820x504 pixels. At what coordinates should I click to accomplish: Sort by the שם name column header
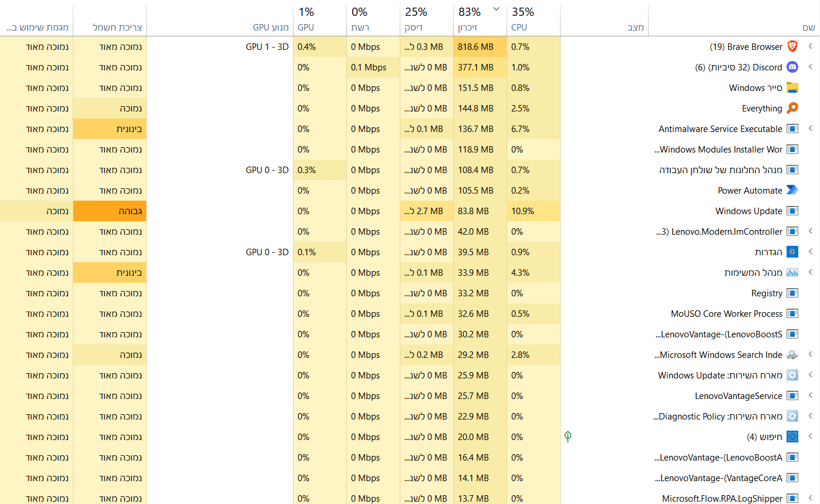click(734, 19)
